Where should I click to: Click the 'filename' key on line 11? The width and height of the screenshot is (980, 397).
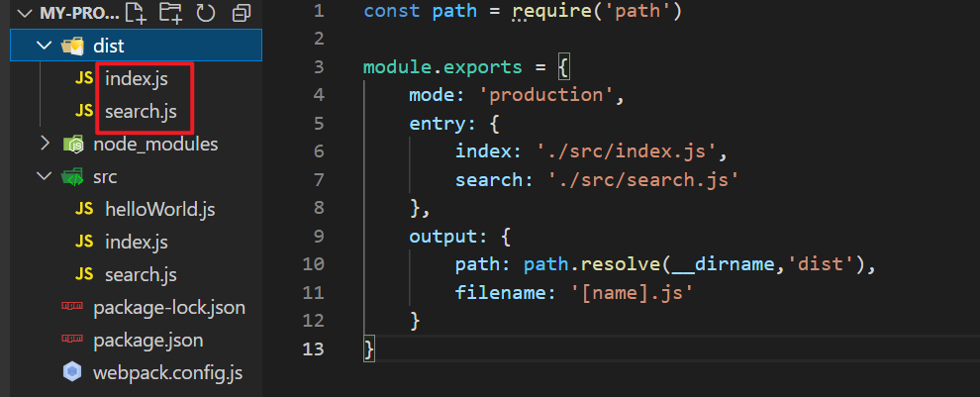500,293
